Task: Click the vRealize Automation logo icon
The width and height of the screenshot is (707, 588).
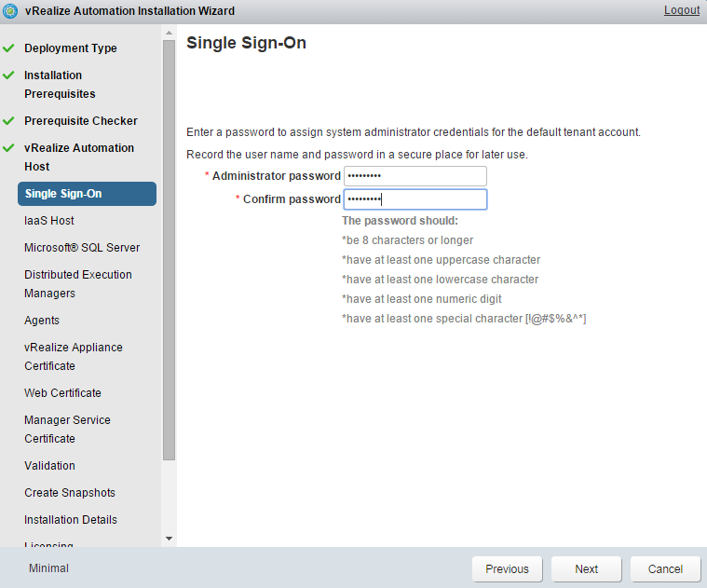Action: (x=11, y=11)
